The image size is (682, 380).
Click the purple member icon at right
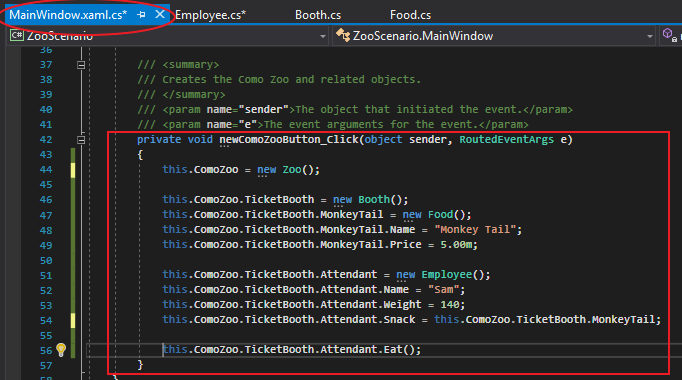tap(669, 35)
